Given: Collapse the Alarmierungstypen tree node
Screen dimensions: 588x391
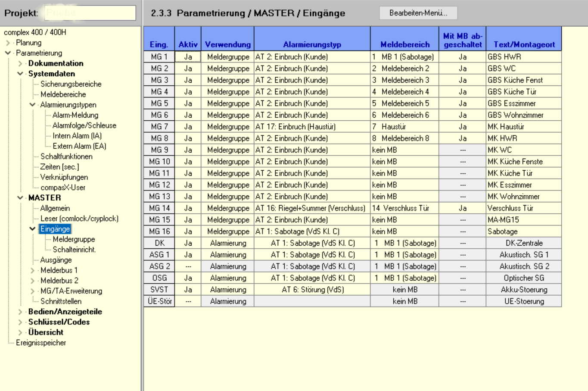Looking at the screenshot, I should pyautogui.click(x=33, y=105).
